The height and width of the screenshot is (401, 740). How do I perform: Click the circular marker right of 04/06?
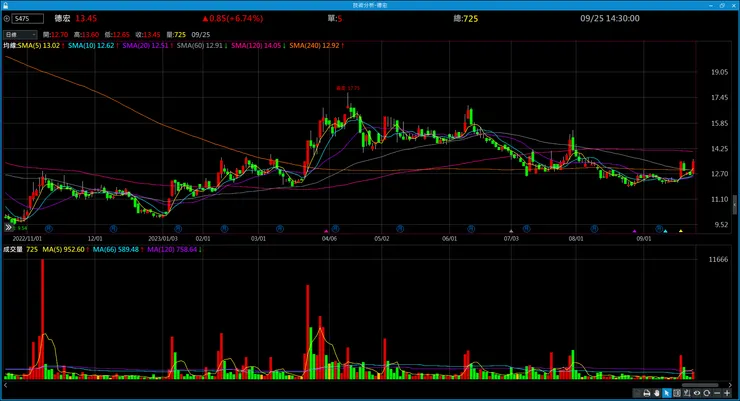(x=335, y=229)
